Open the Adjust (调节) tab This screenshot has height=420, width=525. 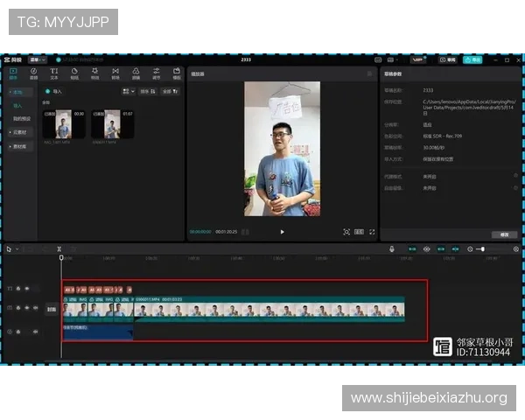pyautogui.click(x=157, y=73)
